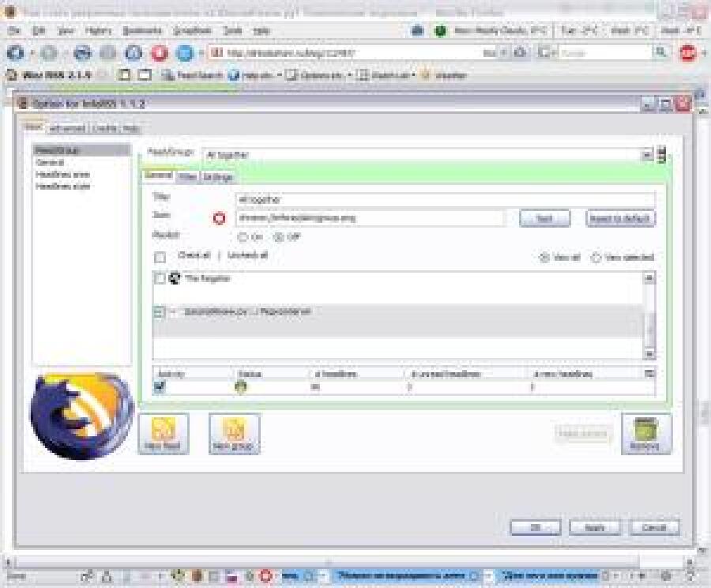Click the red Opera icon in status bar
This screenshot has width=711, height=588.
[265, 576]
